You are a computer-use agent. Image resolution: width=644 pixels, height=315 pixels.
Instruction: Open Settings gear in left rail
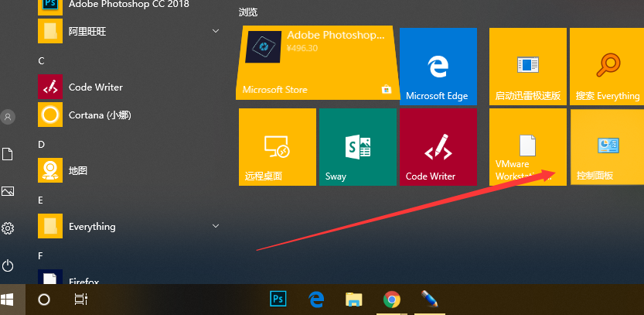coord(8,228)
